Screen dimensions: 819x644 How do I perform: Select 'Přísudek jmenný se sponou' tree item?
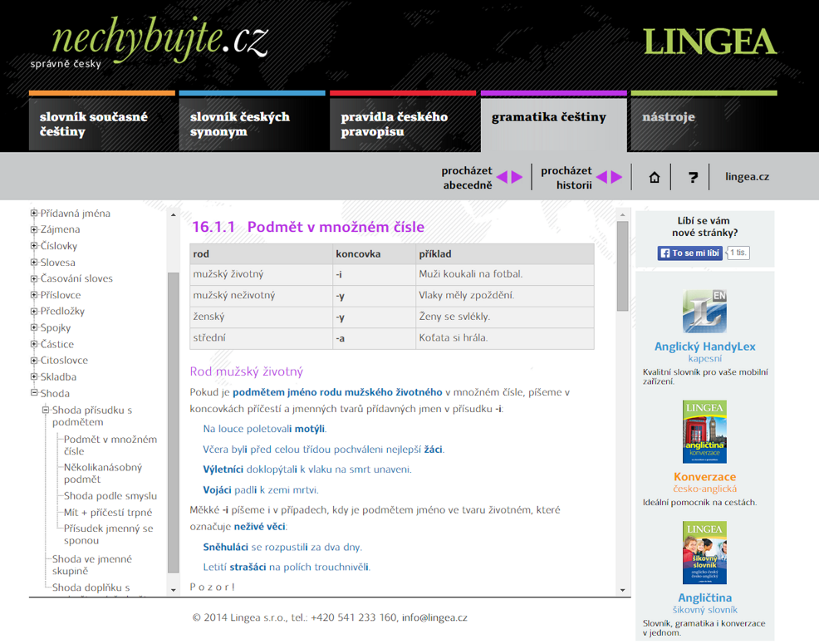point(109,534)
